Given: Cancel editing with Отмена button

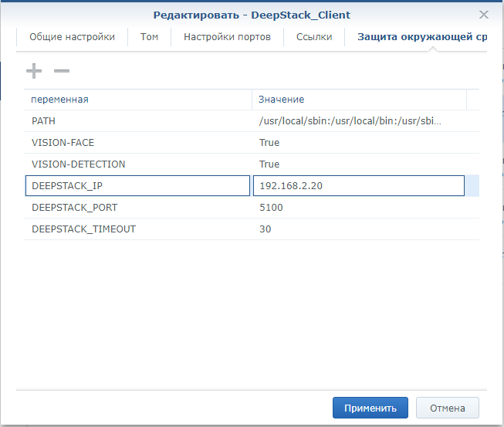Looking at the screenshot, I should point(448,408).
